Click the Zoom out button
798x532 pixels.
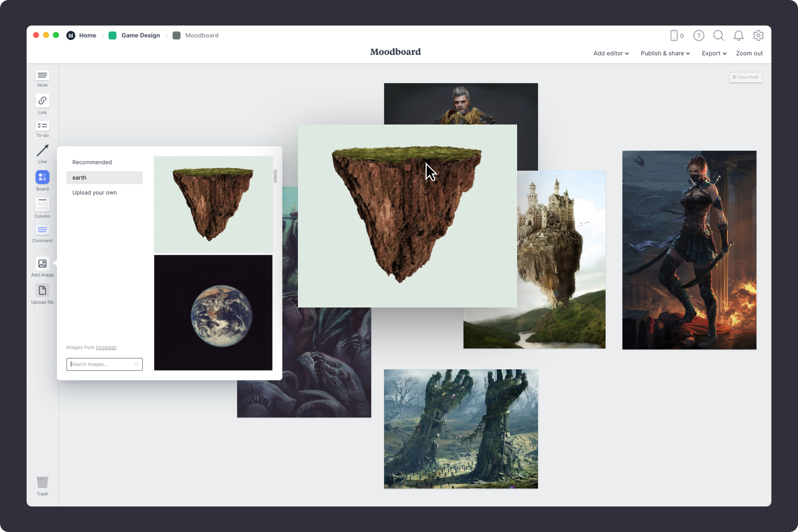(749, 53)
